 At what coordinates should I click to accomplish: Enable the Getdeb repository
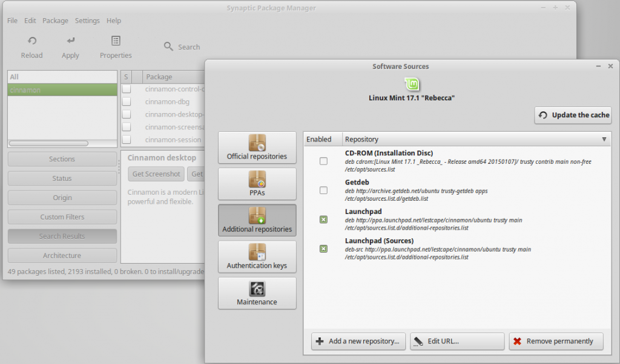point(323,190)
